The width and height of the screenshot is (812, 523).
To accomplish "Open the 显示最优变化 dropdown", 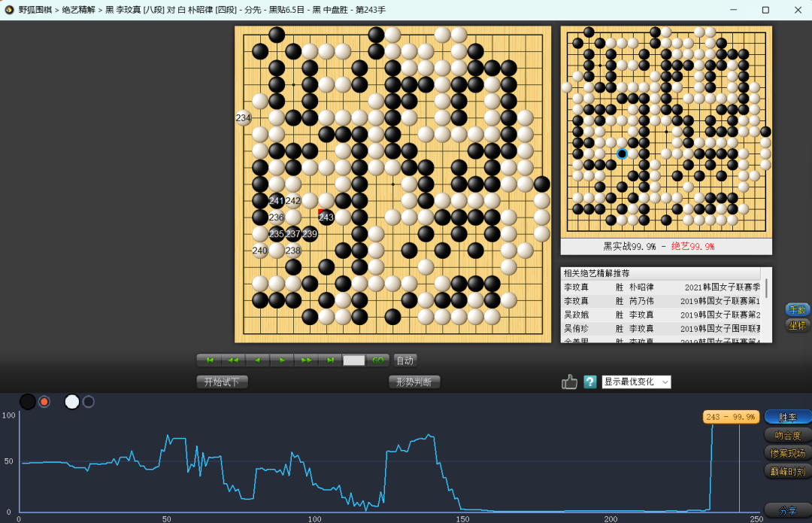I will coord(637,382).
